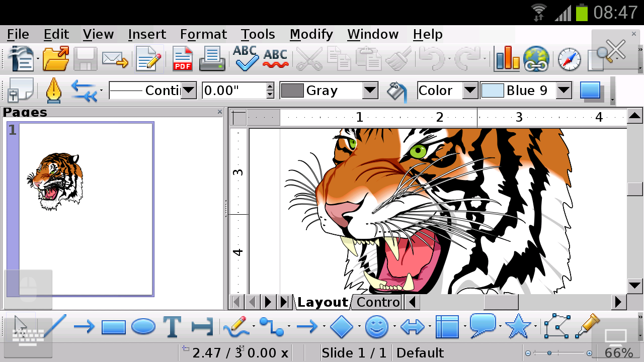This screenshot has height=362, width=644.
Task: Open the Insert menu
Action: [147, 34]
